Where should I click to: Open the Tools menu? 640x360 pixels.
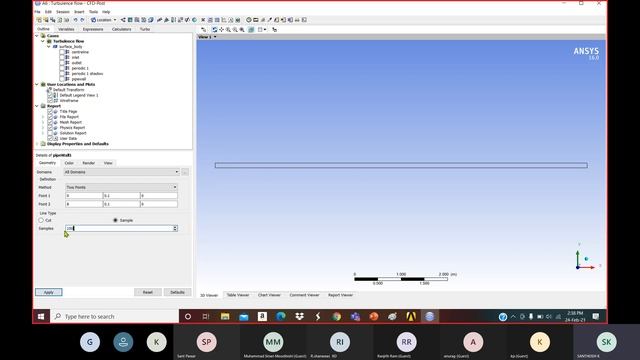93,12
